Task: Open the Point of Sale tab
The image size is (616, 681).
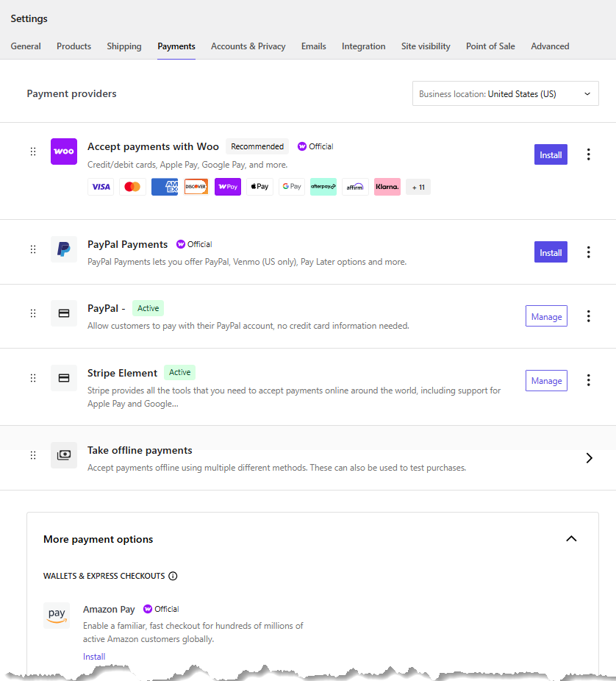Action: point(490,46)
